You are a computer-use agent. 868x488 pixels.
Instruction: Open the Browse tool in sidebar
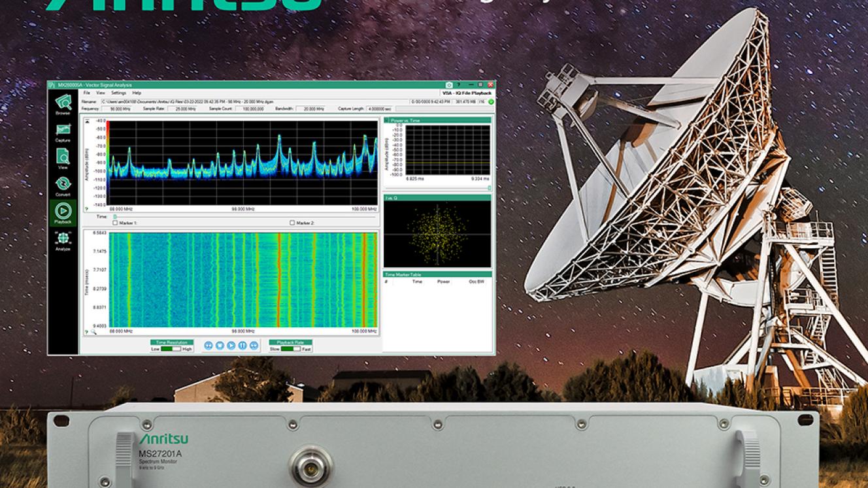pos(63,104)
